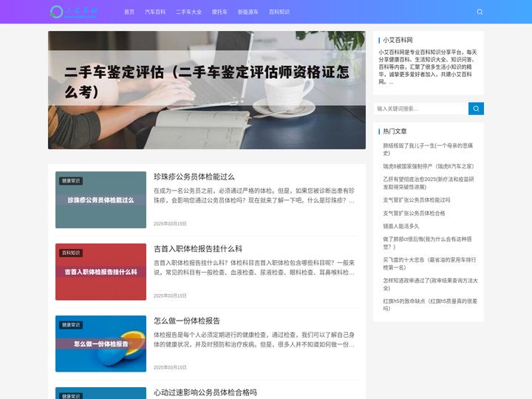Viewport: 532px width, 399px height.
Task: Open the 百科知识 menu item
Action: (x=279, y=12)
